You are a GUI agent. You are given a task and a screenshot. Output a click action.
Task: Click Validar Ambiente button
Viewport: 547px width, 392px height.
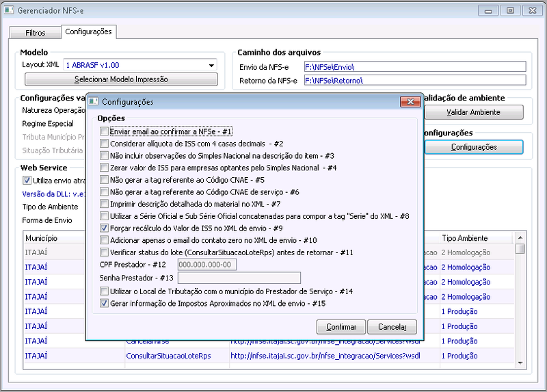pos(473,112)
